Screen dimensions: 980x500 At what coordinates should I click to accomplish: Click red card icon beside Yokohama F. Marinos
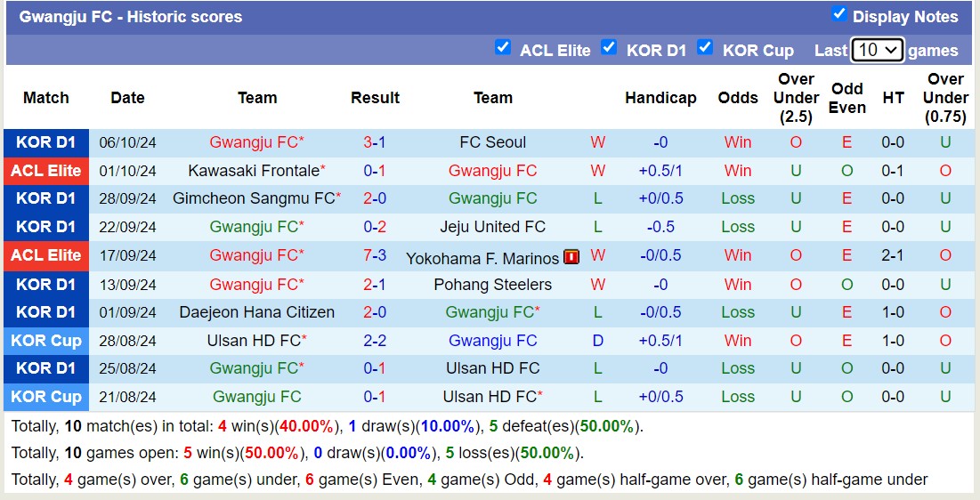coord(571,257)
